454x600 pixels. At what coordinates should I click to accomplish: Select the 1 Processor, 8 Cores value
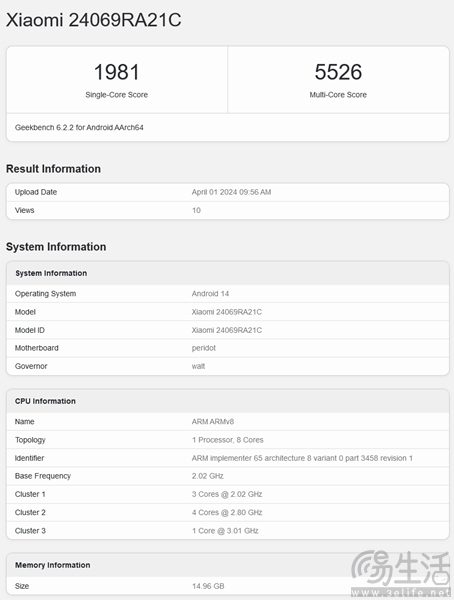[x=228, y=440]
